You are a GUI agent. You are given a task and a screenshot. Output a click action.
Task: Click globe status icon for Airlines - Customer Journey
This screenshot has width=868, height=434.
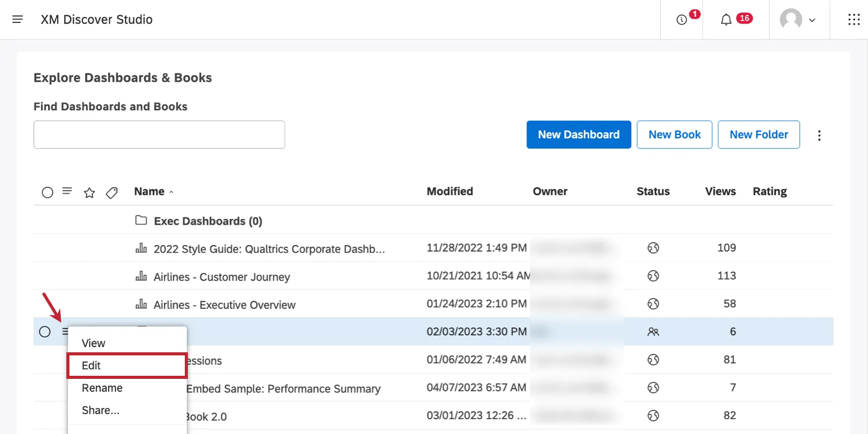(x=653, y=276)
